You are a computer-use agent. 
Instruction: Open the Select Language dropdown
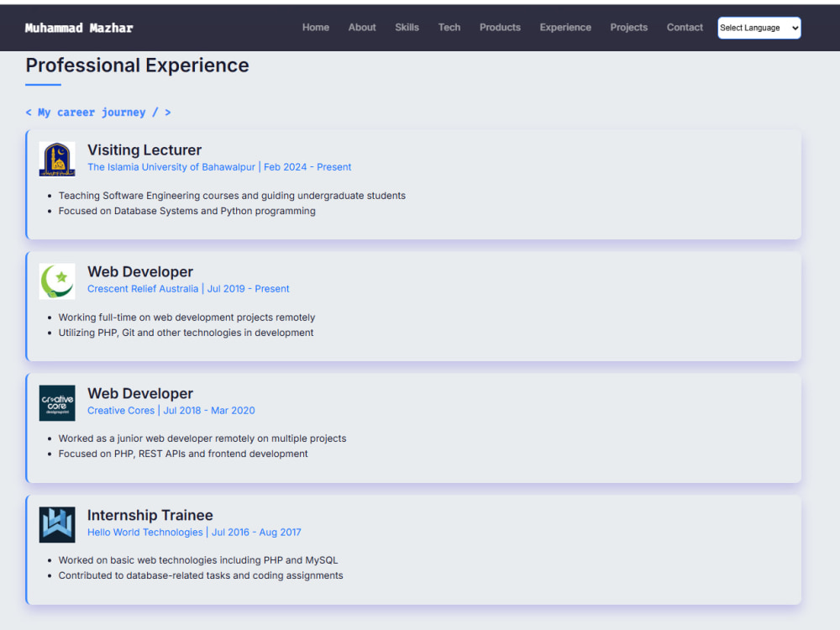pyautogui.click(x=759, y=28)
